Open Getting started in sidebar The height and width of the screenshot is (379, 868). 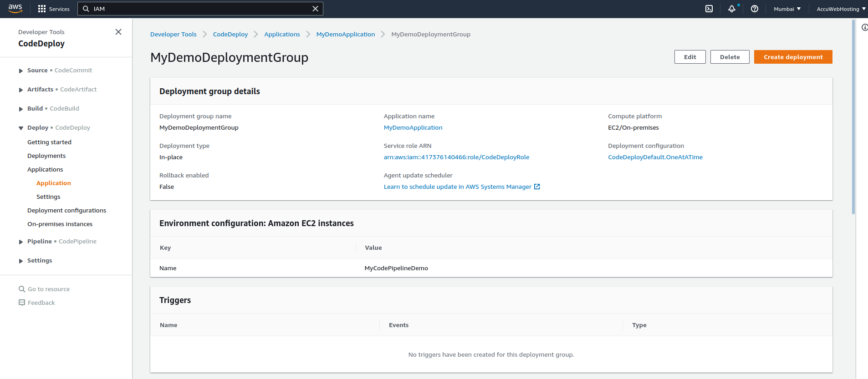click(49, 142)
